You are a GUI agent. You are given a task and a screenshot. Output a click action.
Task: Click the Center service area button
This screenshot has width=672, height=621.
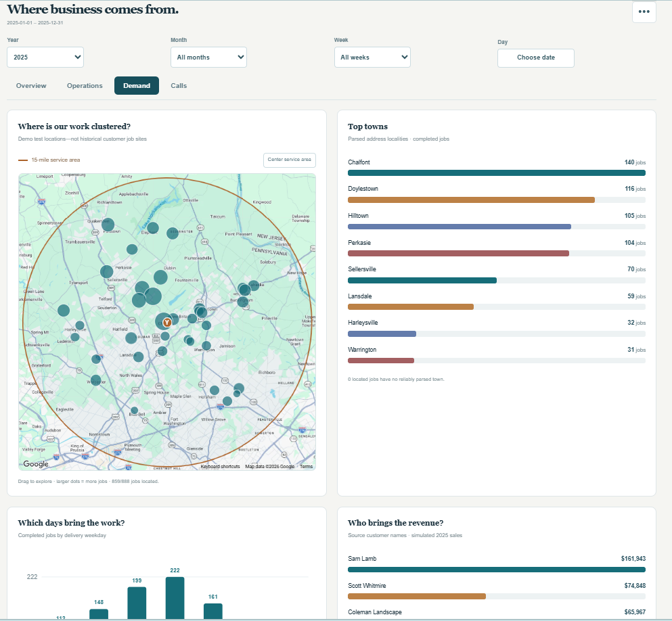click(289, 160)
